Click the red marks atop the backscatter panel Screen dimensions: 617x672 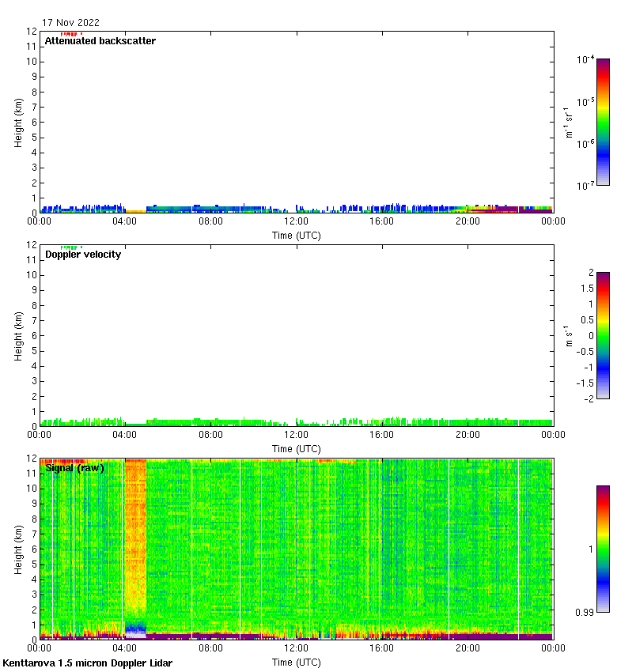[x=70, y=34]
